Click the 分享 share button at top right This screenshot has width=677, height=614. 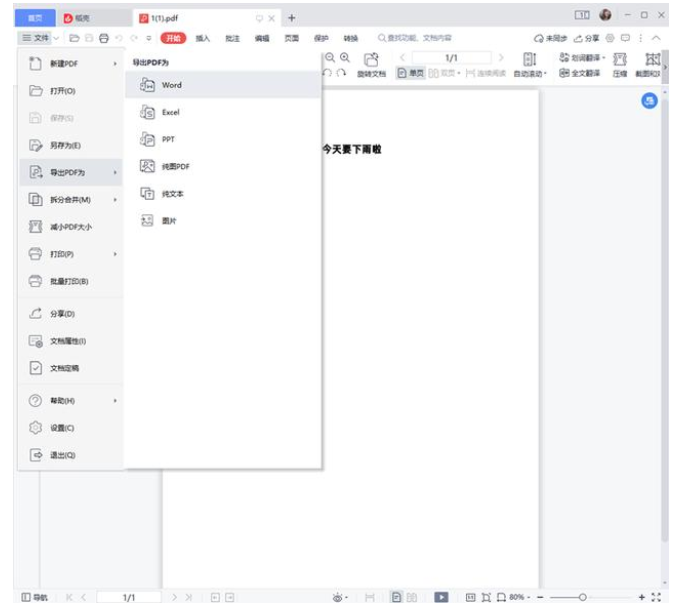click(x=586, y=38)
